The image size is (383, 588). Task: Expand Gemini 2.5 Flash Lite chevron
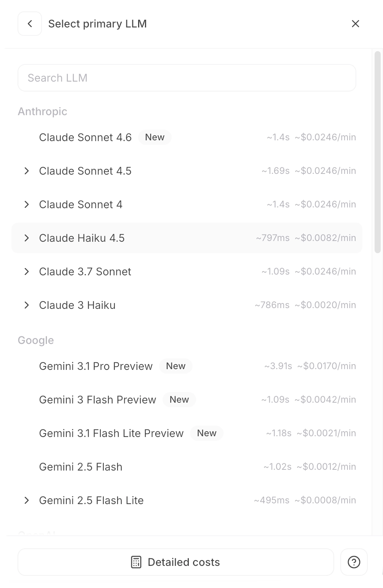pos(26,500)
